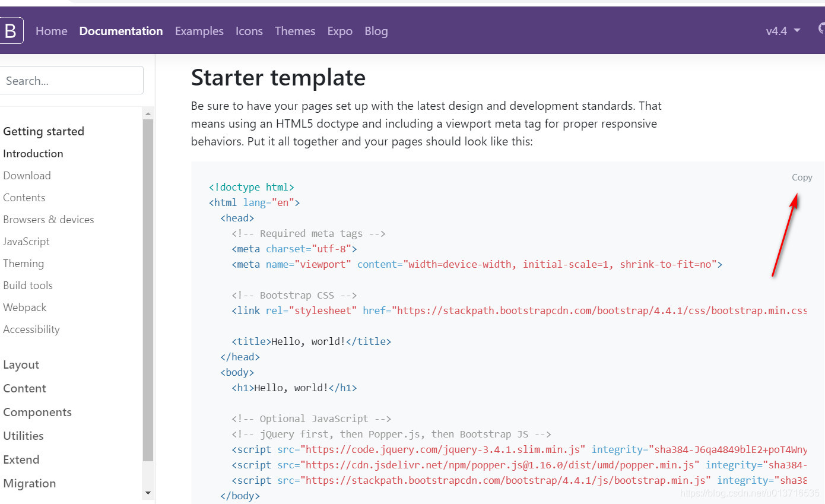Copy the starter template code

pos(802,177)
